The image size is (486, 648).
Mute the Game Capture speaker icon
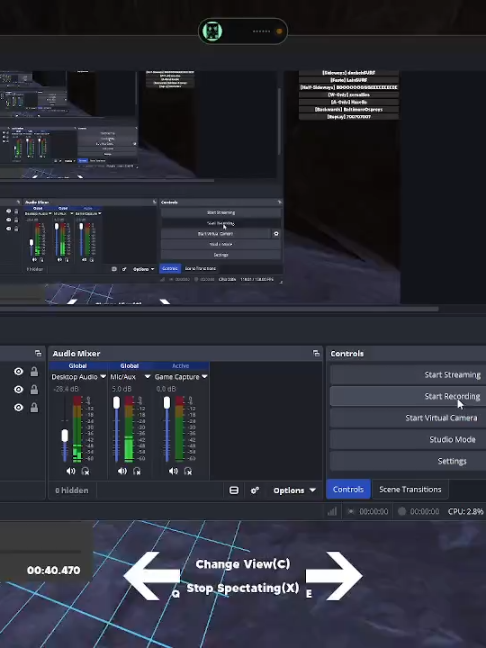(x=173, y=471)
